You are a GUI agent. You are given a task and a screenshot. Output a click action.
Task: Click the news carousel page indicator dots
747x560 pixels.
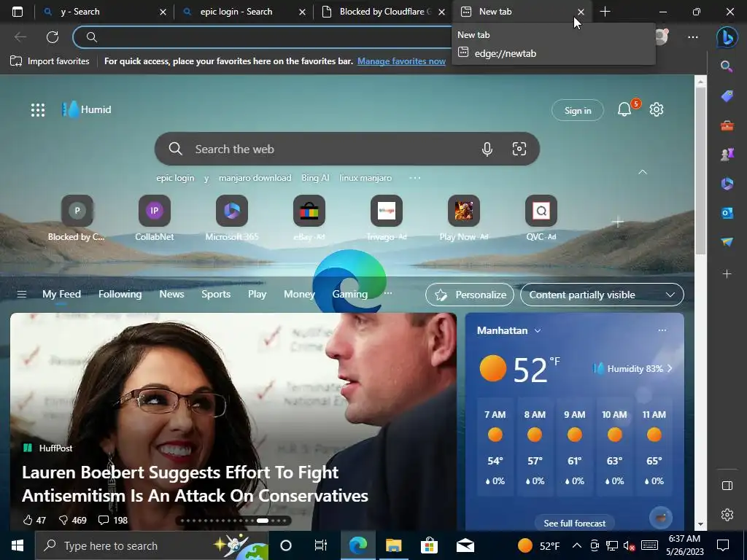pyautogui.click(x=233, y=521)
